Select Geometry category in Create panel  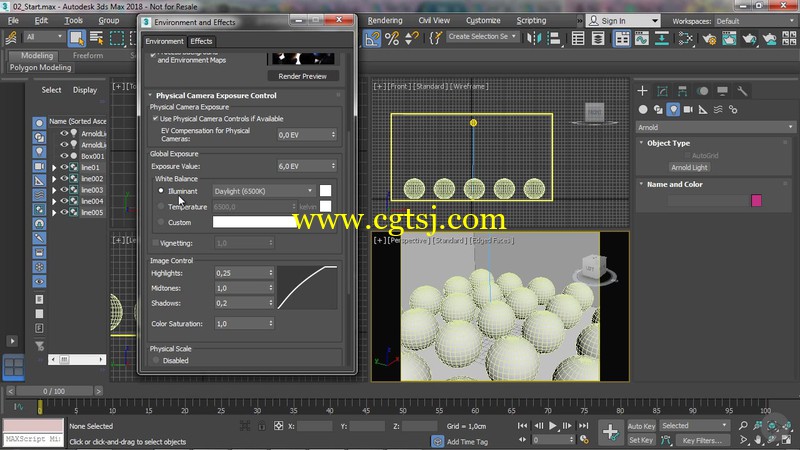click(x=643, y=110)
